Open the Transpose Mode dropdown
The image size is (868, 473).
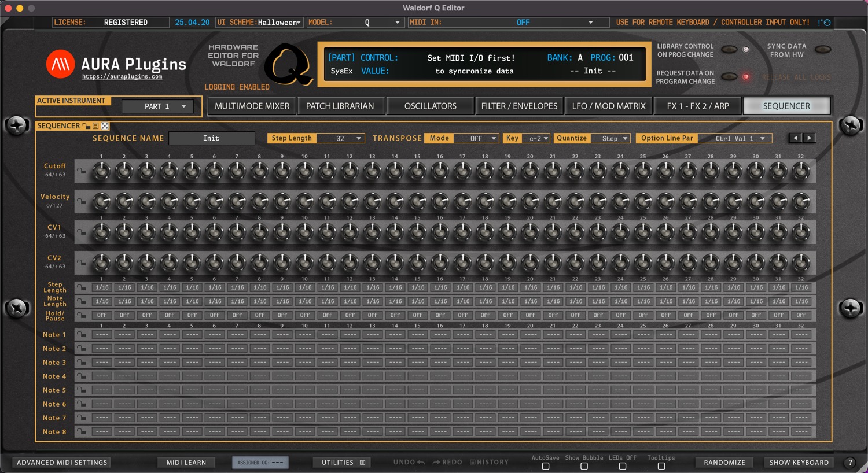pyautogui.click(x=476, y=138)
